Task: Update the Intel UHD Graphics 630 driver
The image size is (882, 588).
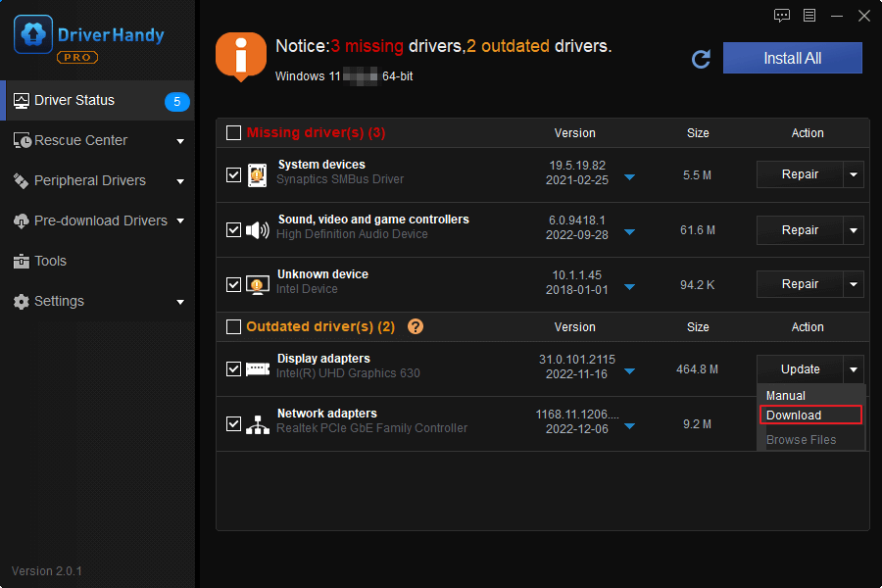Action: (800, 369)
